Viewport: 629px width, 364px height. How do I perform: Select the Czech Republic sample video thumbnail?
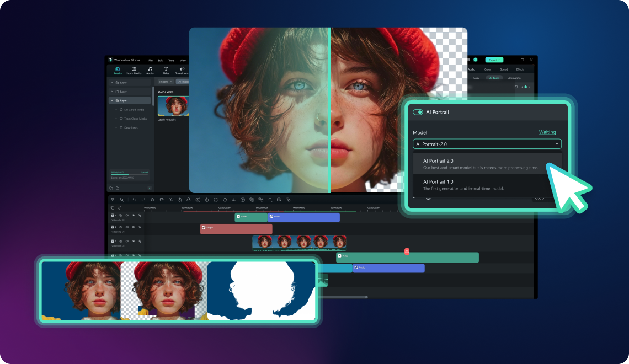click(173, 106)
